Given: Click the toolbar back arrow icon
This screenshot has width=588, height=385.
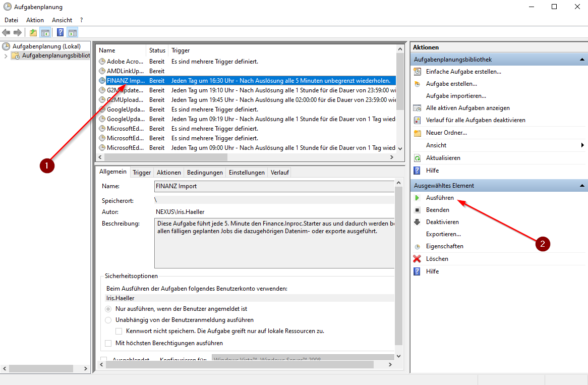Looking at the screenshot, I should click(6, 33).
